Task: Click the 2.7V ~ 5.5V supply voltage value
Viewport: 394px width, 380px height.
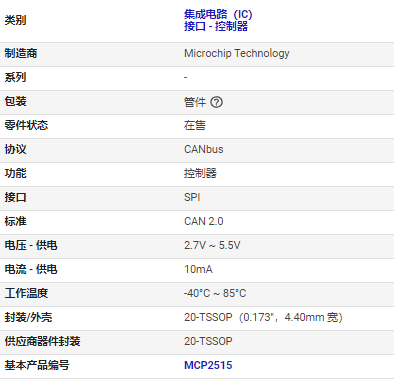Action: (x=212, y=245)
